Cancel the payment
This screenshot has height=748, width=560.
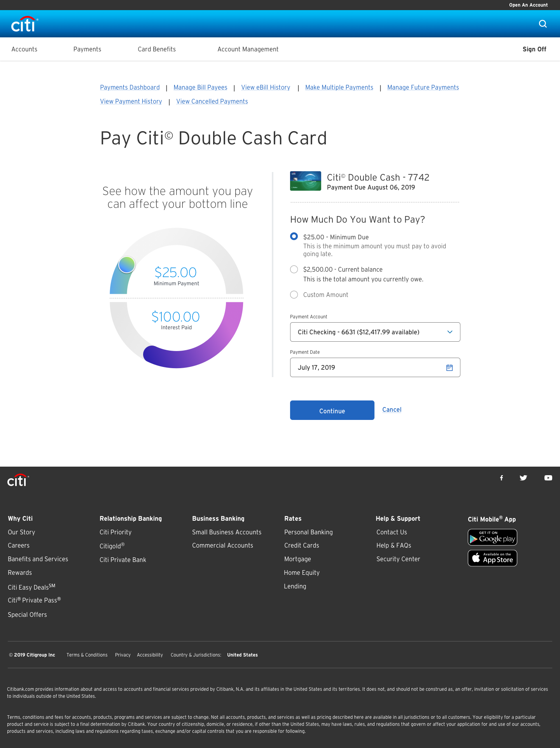click(x=392, y=409)
